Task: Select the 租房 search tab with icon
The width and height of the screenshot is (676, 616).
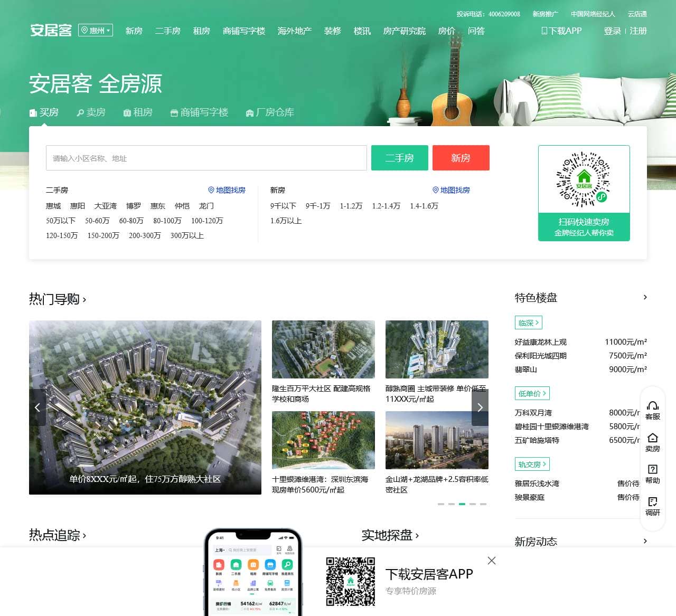Action: (138, 112)
